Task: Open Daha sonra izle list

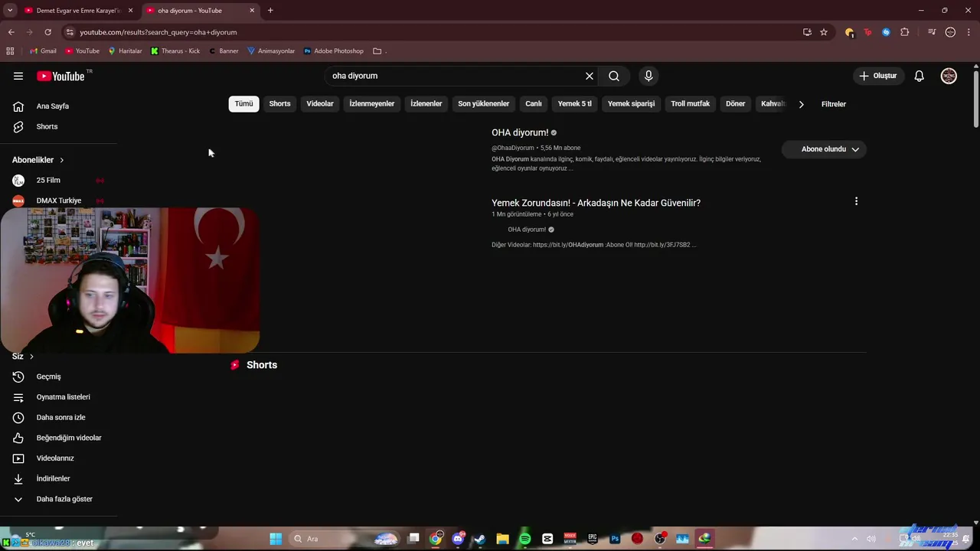Action: 59,417
